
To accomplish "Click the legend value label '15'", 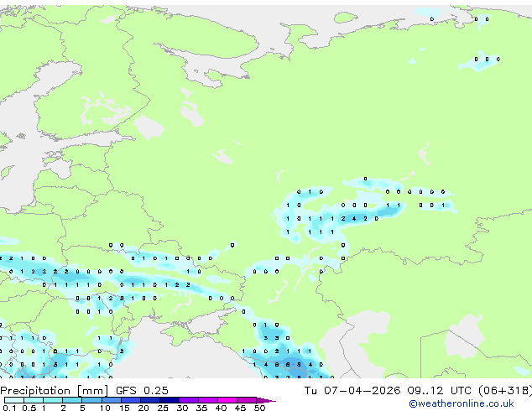I will [x=124, y=408].
